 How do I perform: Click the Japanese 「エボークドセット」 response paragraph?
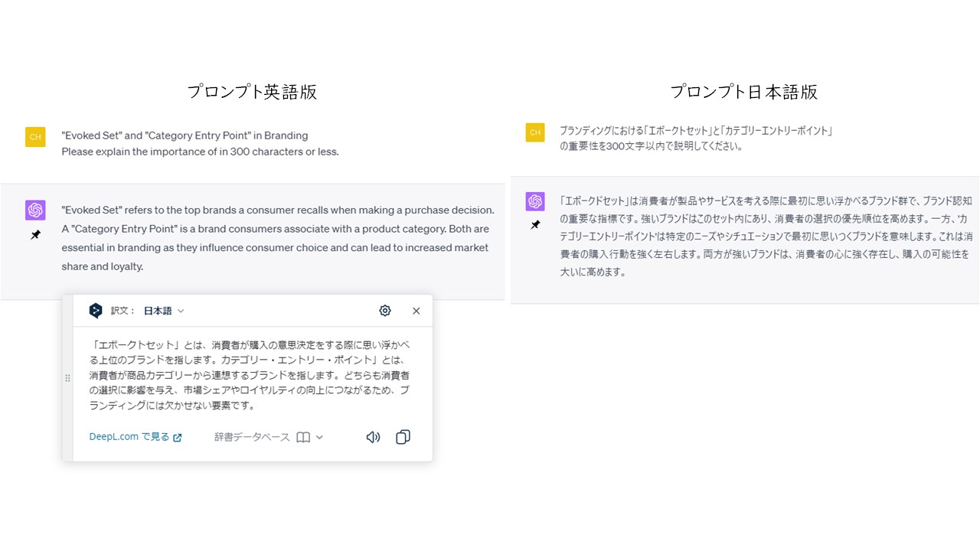[x=766, y=236]
